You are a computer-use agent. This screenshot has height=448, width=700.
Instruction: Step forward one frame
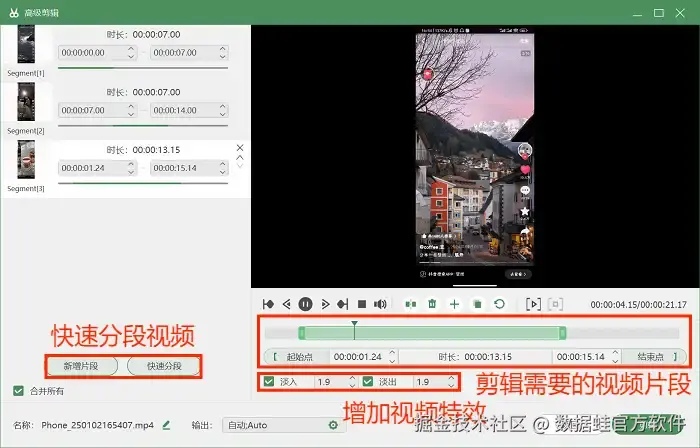[x=325, y=304]
